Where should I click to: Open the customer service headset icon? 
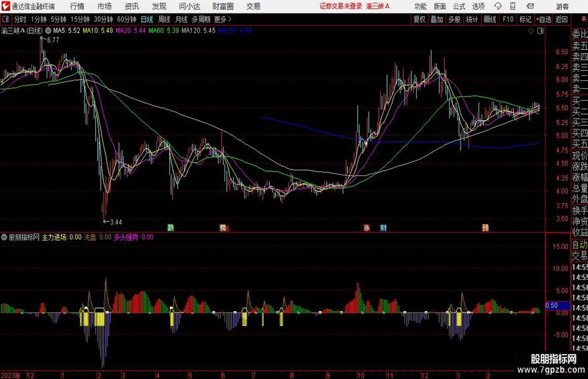tap(498, 6)
